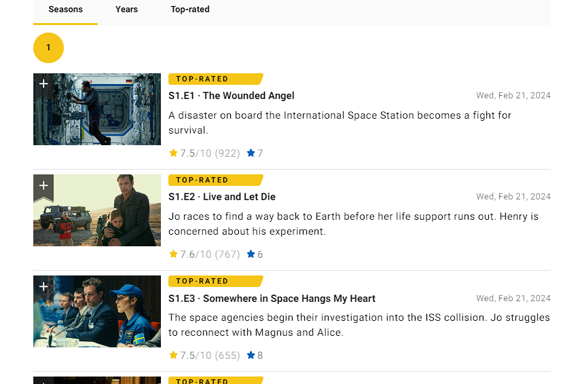Switch to the Seasons tab

coord(66,9)
